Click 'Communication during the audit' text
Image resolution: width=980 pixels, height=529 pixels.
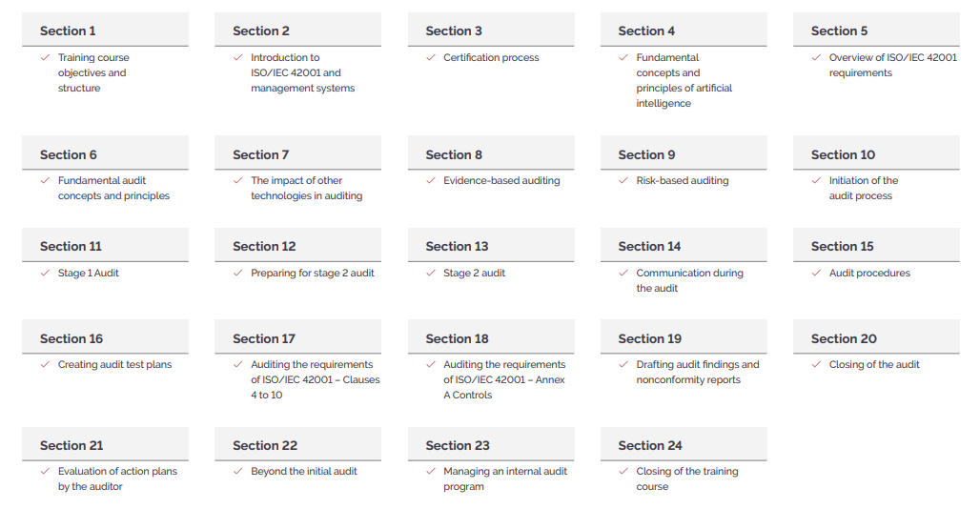point(689,280)
